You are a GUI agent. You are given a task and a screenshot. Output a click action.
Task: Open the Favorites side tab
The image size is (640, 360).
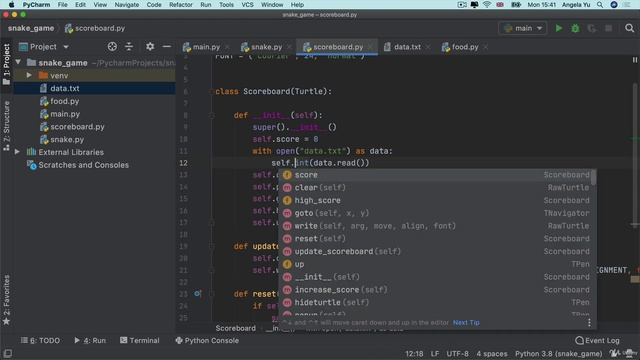click(6, 300)
